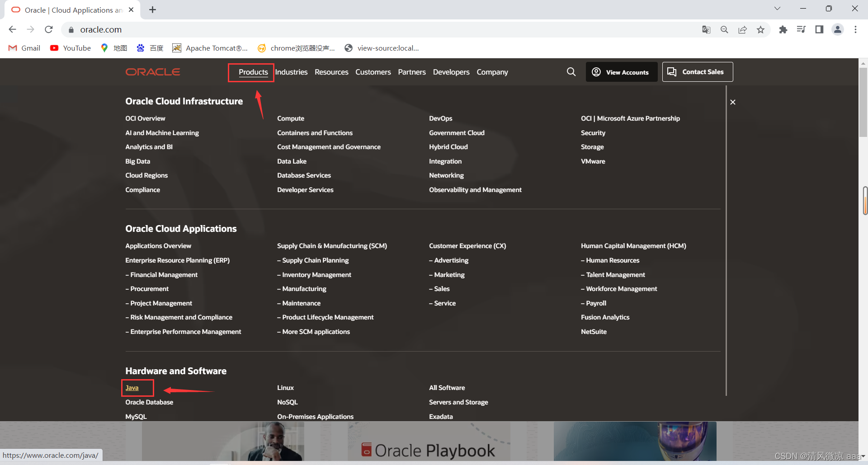Open the All Software link

tap(447, 388)
